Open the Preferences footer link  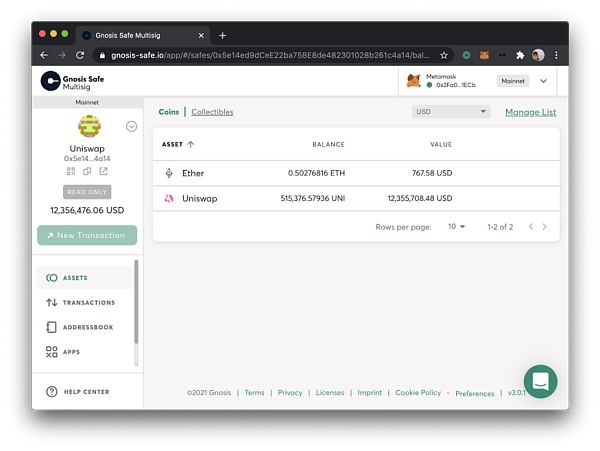(x=474, y=394)
